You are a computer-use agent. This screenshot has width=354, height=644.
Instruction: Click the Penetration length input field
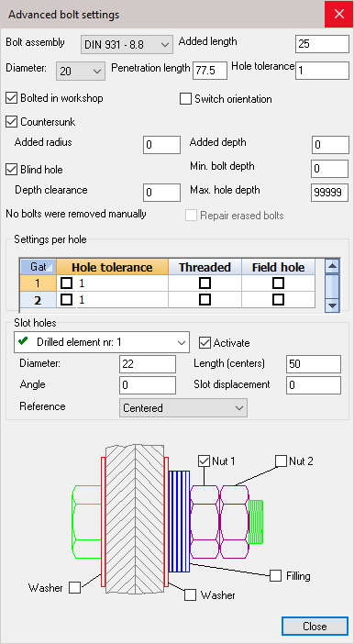click(210, 71)
